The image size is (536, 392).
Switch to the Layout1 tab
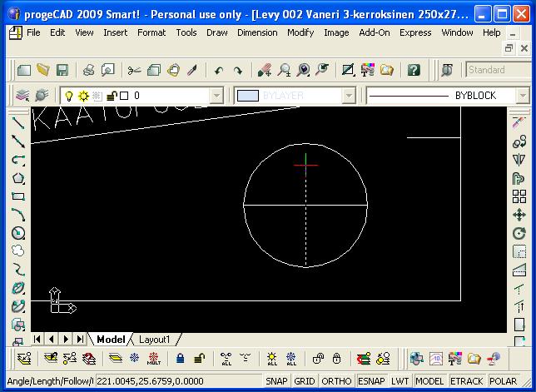[154, 340]
